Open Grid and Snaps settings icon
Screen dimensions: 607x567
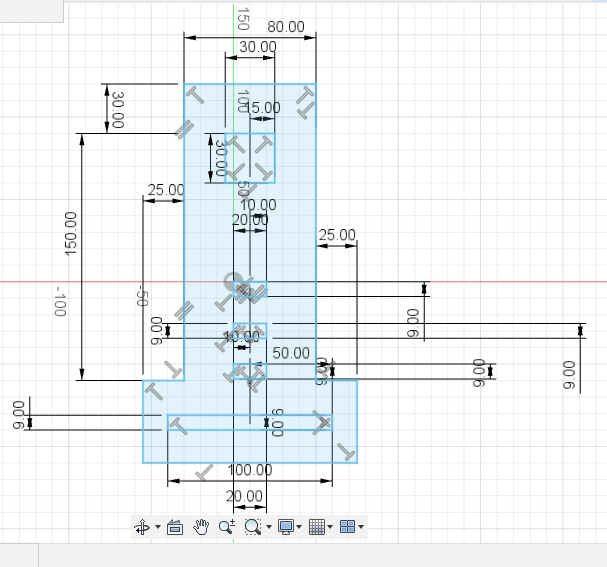[x=317, y=527]
